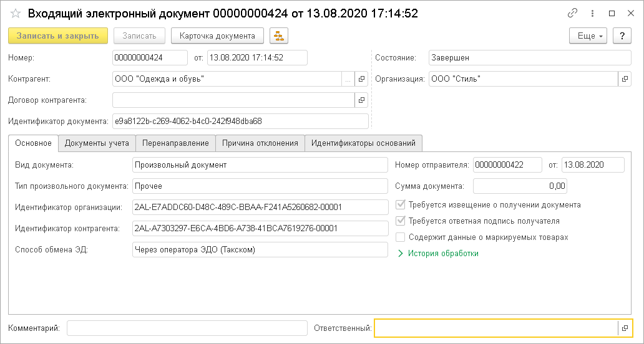Open the Ответственный field linked record icon

pos(625,328)
